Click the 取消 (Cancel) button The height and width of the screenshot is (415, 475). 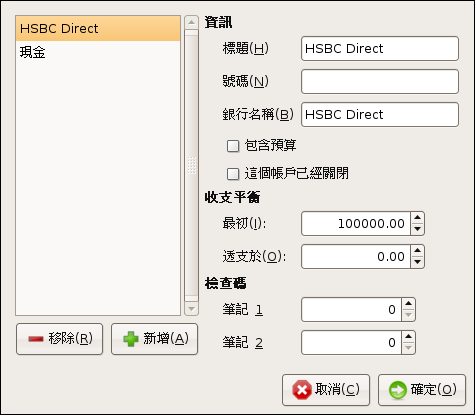[326, 390]
